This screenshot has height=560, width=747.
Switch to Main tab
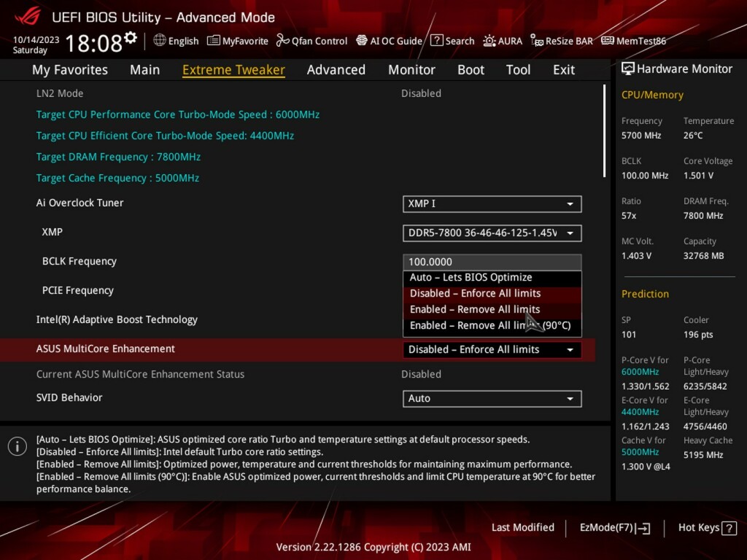click(x=145, y=70)
